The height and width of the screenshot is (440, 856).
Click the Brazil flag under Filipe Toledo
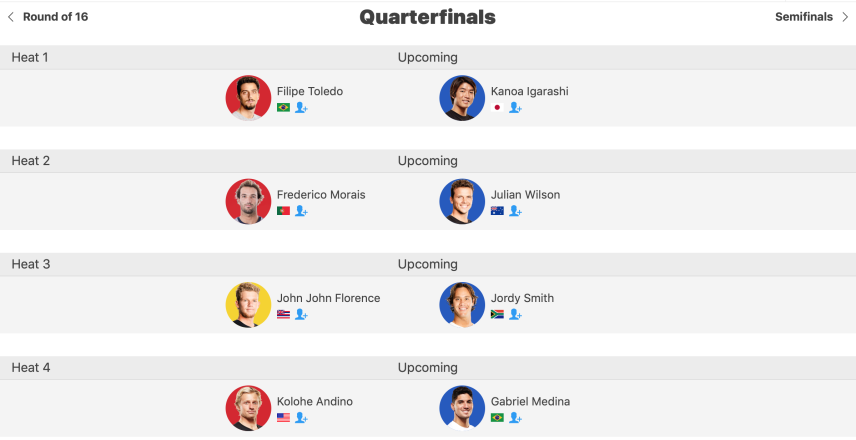(x=283, y=108)
